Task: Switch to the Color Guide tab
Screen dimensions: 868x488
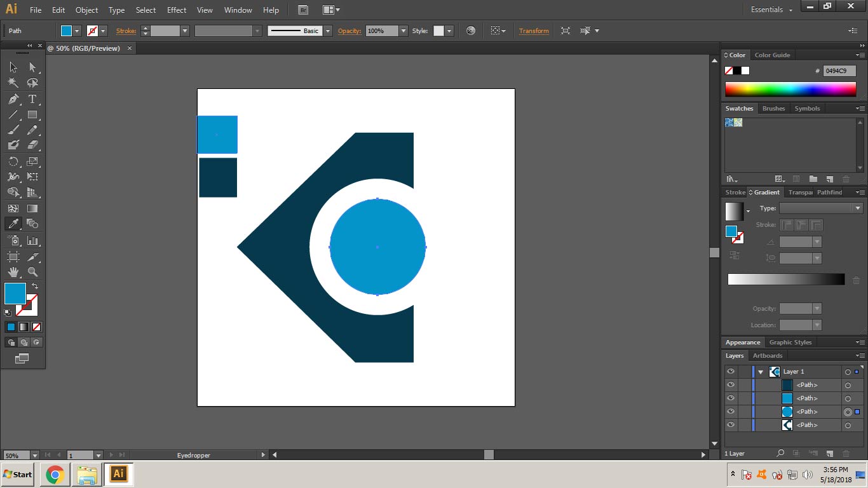Action: tap(772, 55)
